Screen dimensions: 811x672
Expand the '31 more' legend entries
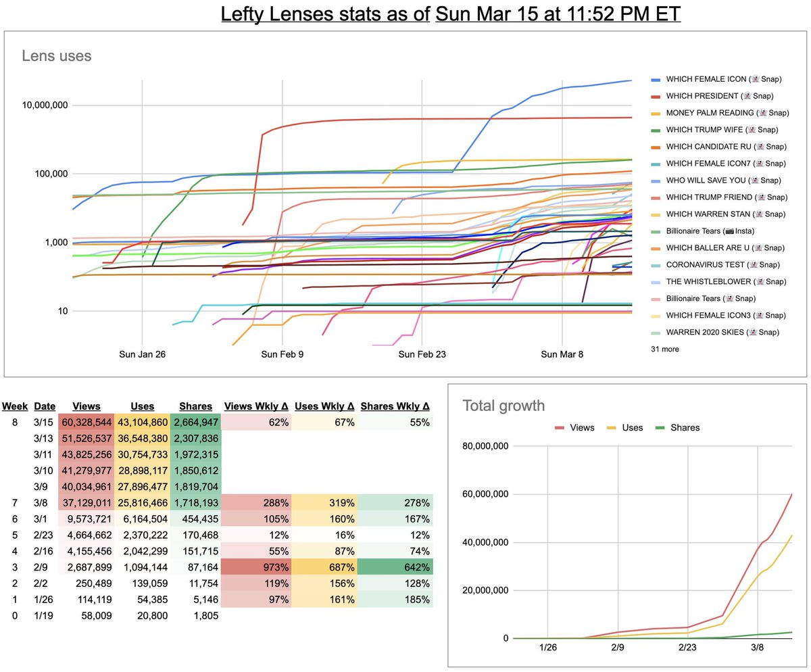pos(665,350)
